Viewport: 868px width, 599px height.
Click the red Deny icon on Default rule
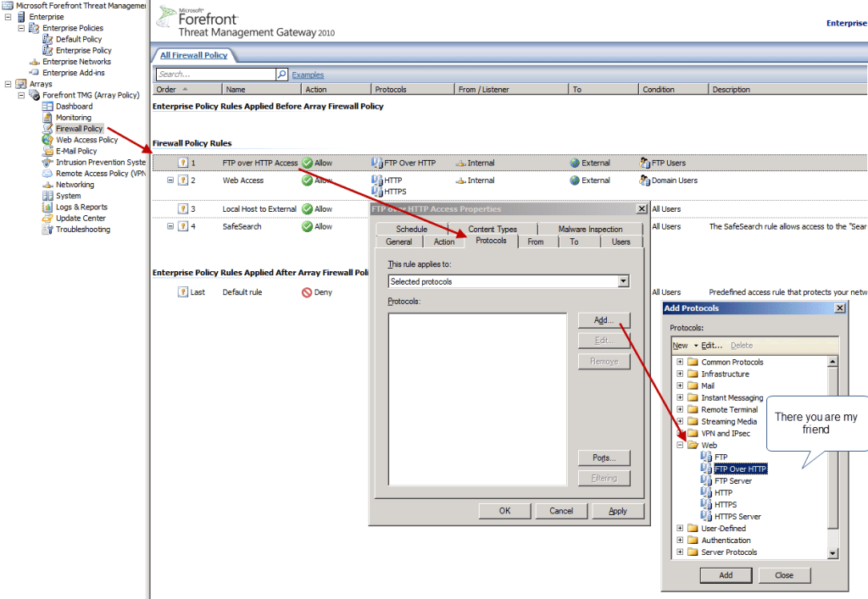coord(307,292)
